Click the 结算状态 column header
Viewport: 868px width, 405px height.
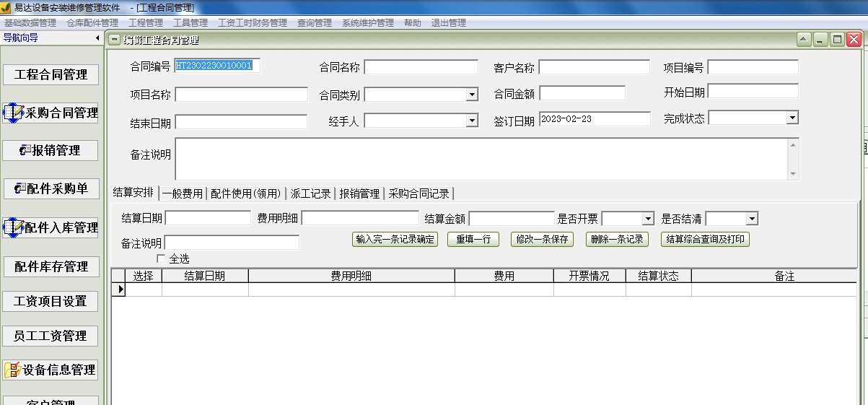(x=659, y=276)
